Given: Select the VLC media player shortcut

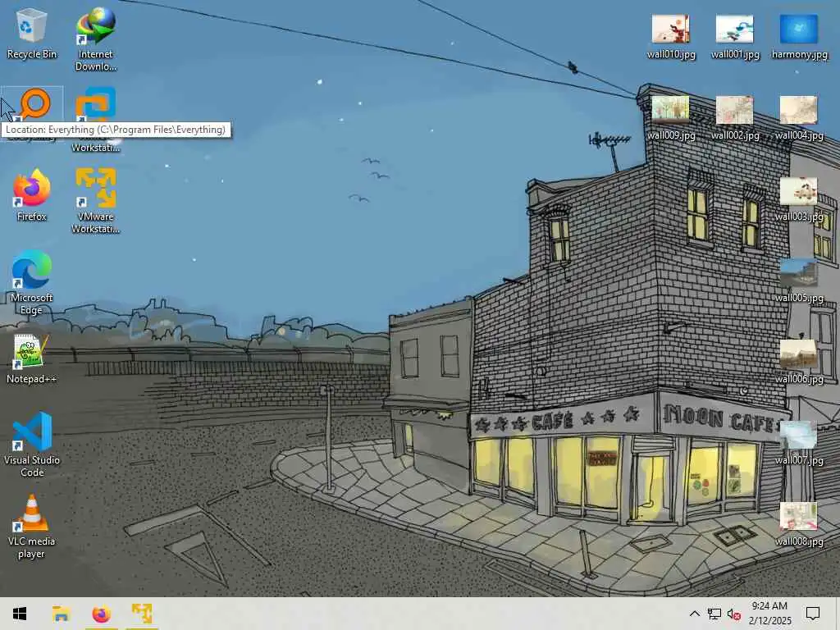Looking at the screenshot, I should click(31, 526).
